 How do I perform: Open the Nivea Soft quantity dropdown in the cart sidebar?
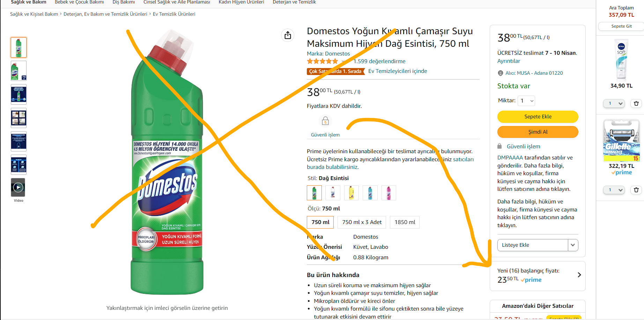(x=614, y=103)
